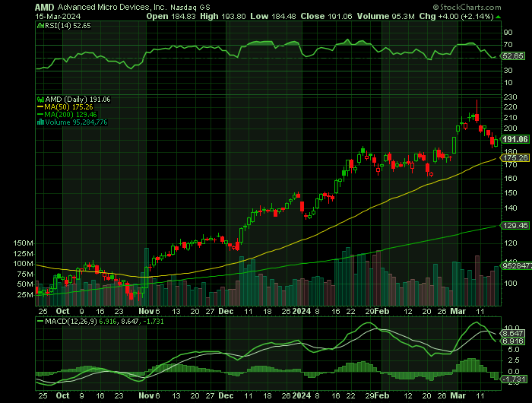Click the RSI(14) 52.65 legend text

click(x=68, y=26)
